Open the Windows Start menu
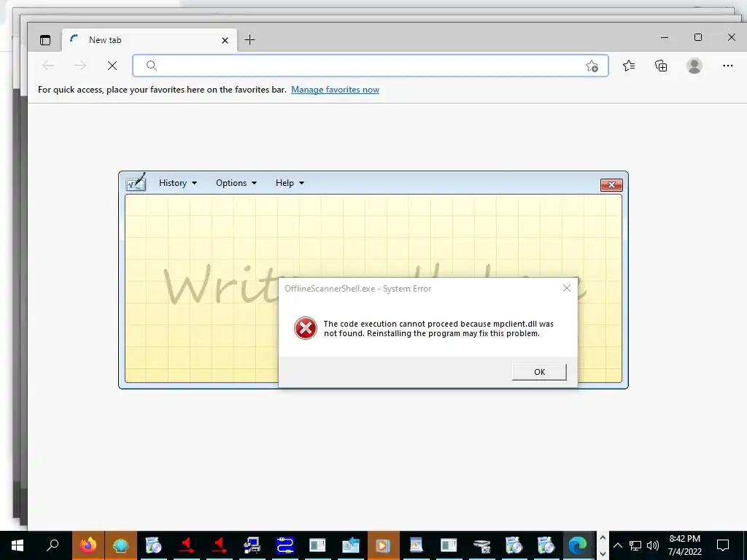 (18, 545)
